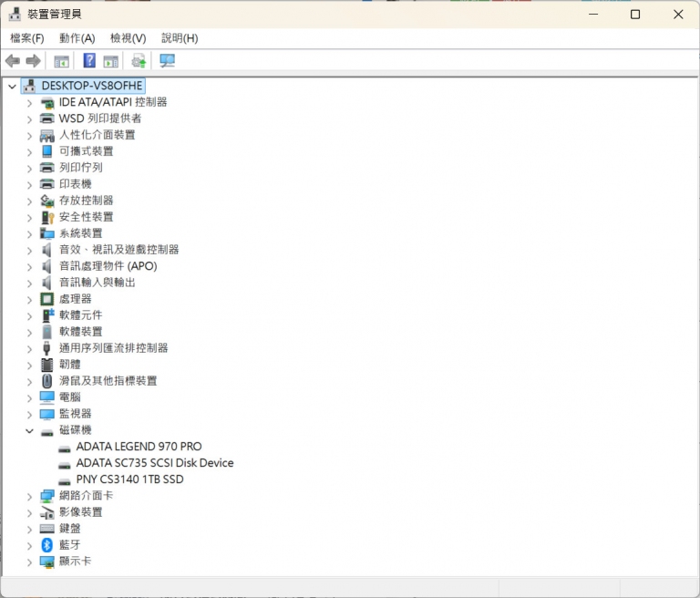Viewport: 700px width, 598px height.
Task: Expand the 處理器 processors node
Action: pyautogui.click(x=29, y=299)
